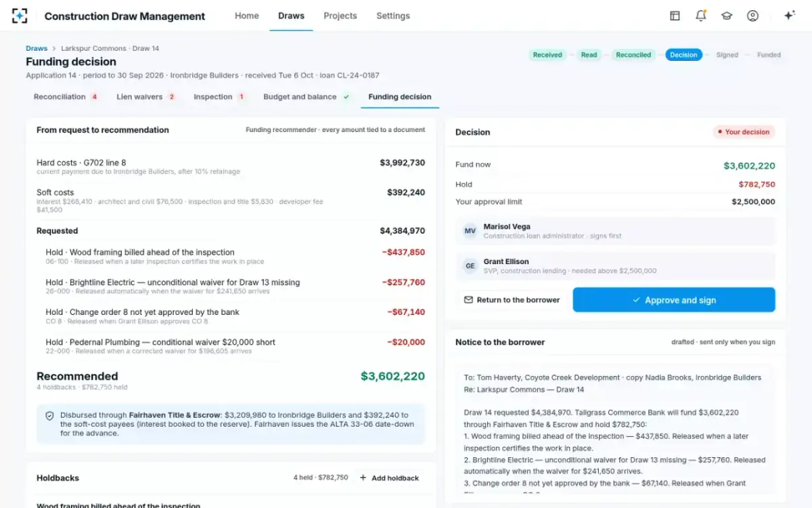This screenshot has height=508, width=812.
Task: Click the shield icon in the disbursement note
Action: coord(49,416)
